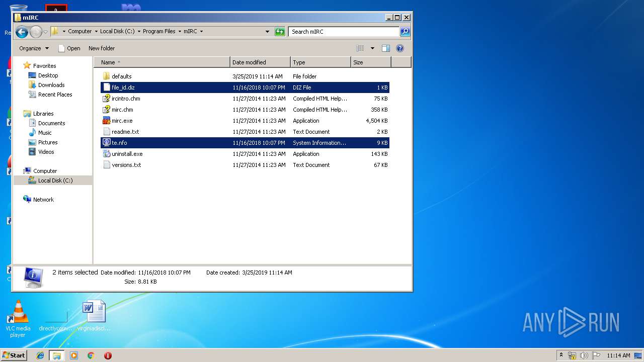Click Program Files breadcrumb
The height and width of the screenshot is (362, 644).
coord(159,31)
